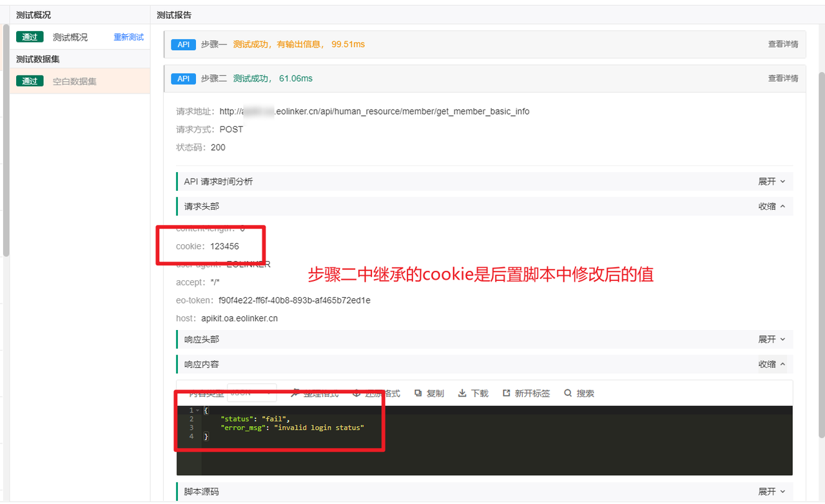This screenshot has height=504, width=825.
Task: Click 查看详情 for 步骤二
Action: [x=782, y=79]
